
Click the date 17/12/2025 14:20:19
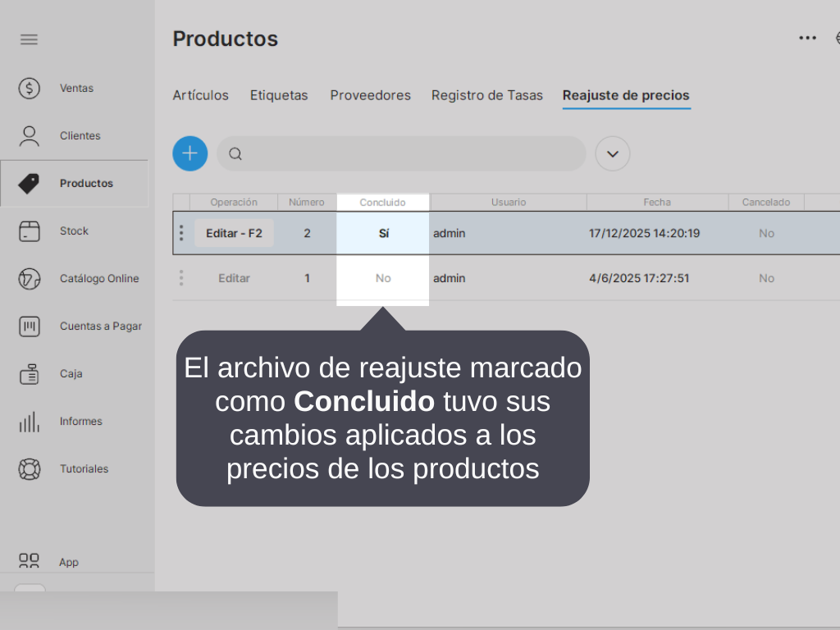point(645,233)
